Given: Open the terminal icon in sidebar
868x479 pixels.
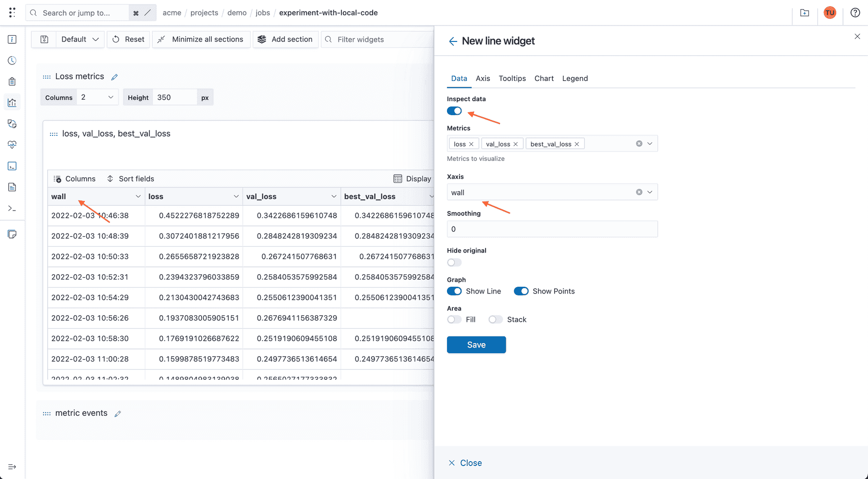Looking at the screenshot, I should tap(12, 208).
